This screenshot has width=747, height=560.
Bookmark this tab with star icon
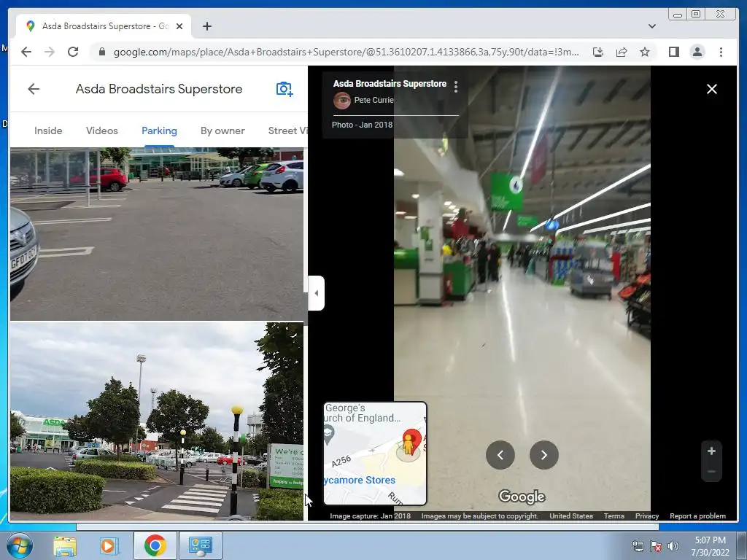point(645,52)
